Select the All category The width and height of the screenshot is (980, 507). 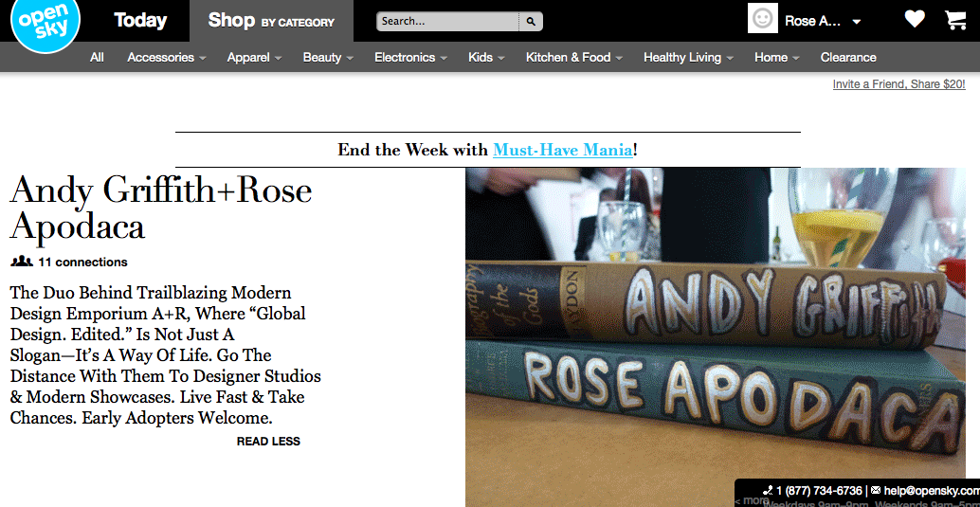(97, 58)
